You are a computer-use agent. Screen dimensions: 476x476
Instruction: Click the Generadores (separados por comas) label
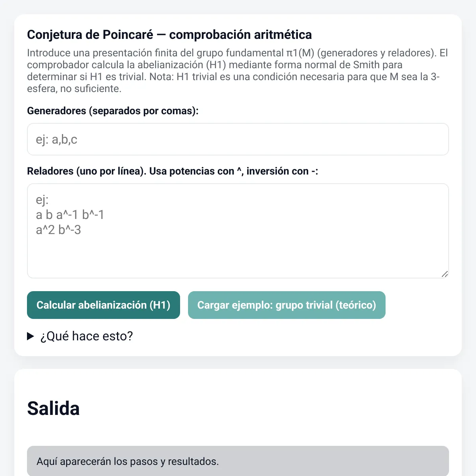tap(113, 111)
